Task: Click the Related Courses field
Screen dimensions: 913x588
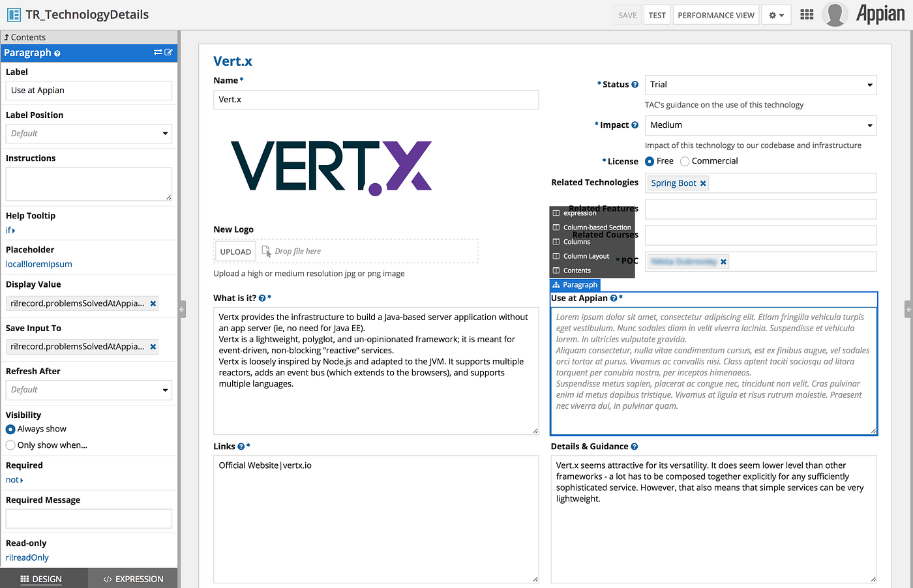Action: [x=760, y=235]
